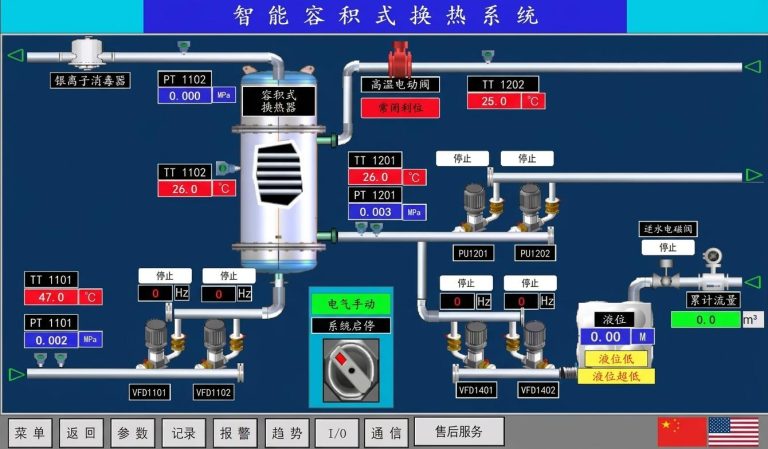Open the I/O page
Viewport: 768px width, 449px height.
[x=337, y=433]
